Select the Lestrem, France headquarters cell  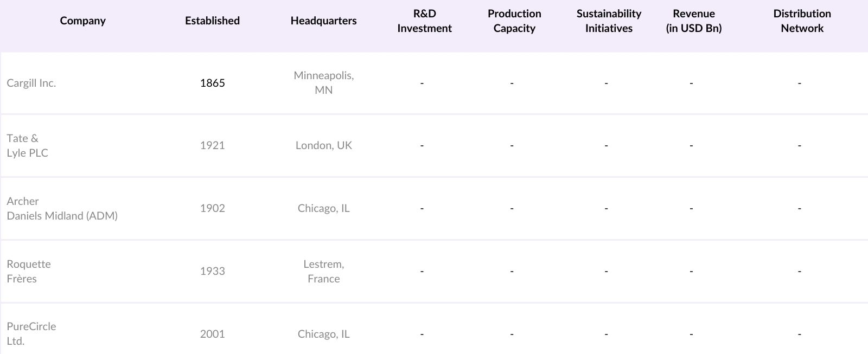click(x=323, y=271)
